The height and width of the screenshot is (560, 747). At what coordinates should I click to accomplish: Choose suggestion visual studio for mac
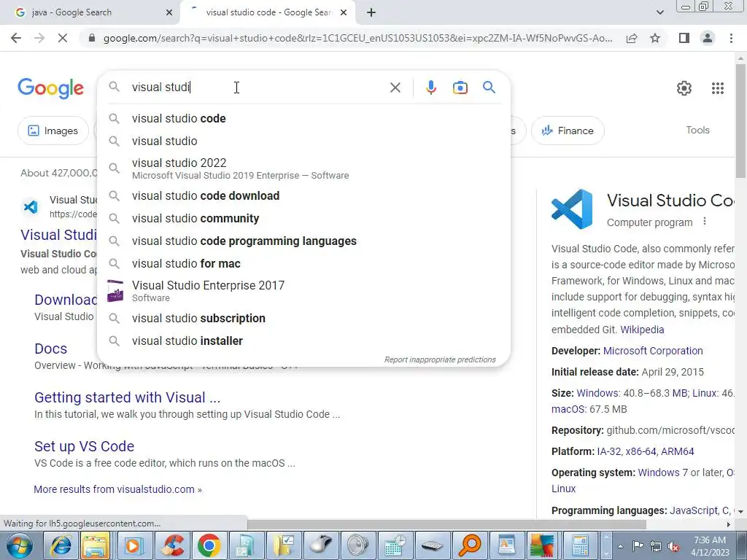coord(303,264)
